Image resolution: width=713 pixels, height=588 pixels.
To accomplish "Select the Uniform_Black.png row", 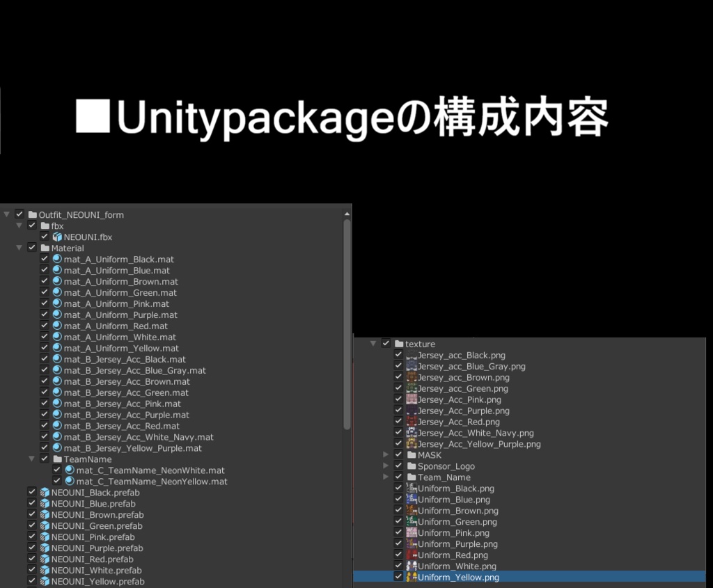I will click(x=530, y=488).
